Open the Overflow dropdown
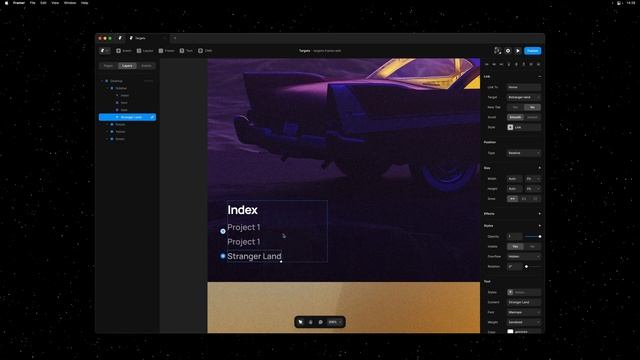Screen dimensions: 640x360 click(x=524, y=256)
